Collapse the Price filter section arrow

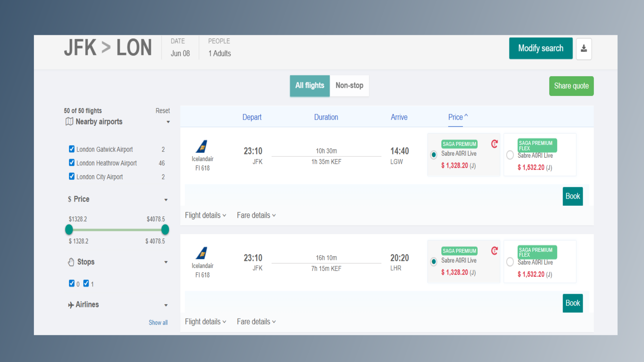166,200
